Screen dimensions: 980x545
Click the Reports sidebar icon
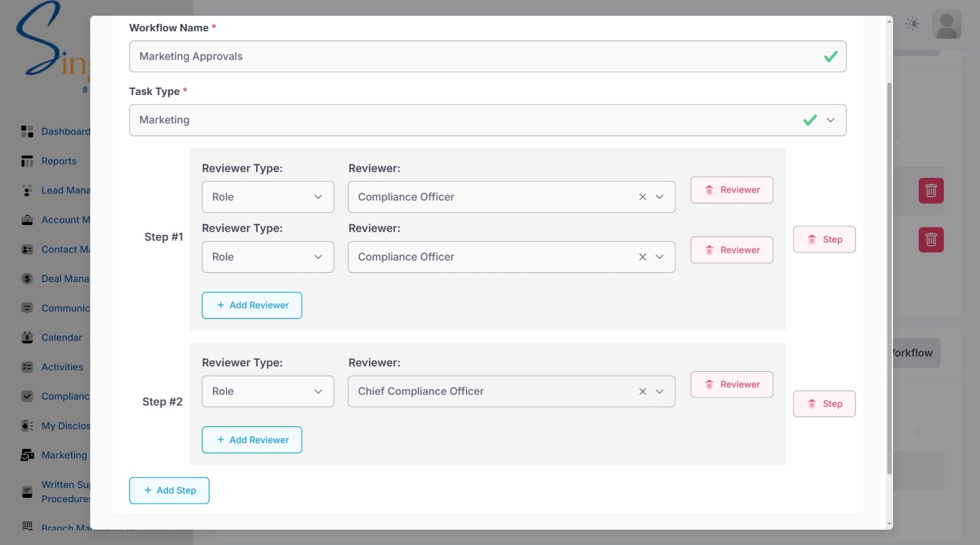(x=27, y=161)
